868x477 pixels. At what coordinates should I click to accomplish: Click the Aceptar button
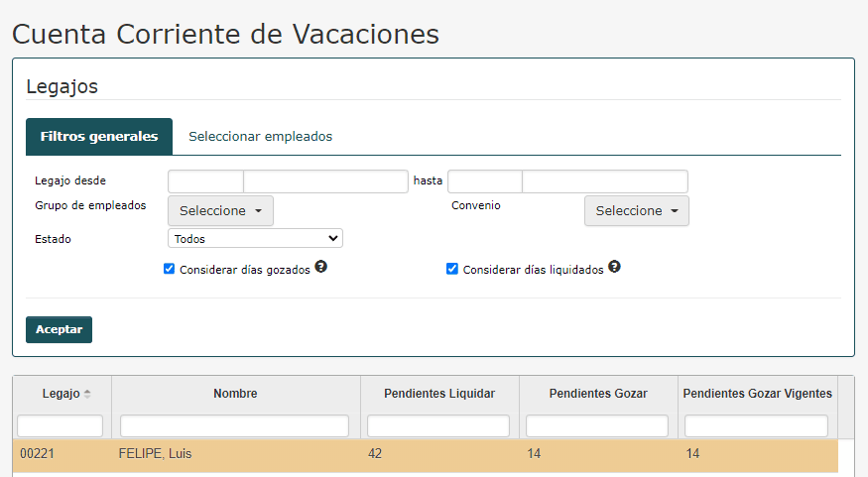click(x=59, y=330)
